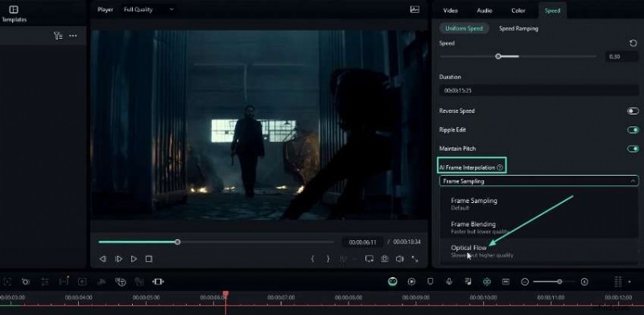Select the Uniform Speed button
Screen dimensions: 644x315
[x=464, y=28]
